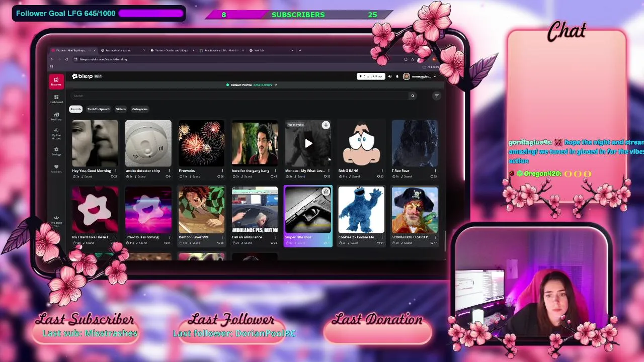Click the search magnifier icon
This screenshot has width=644, height=362.
coord(413,96)
